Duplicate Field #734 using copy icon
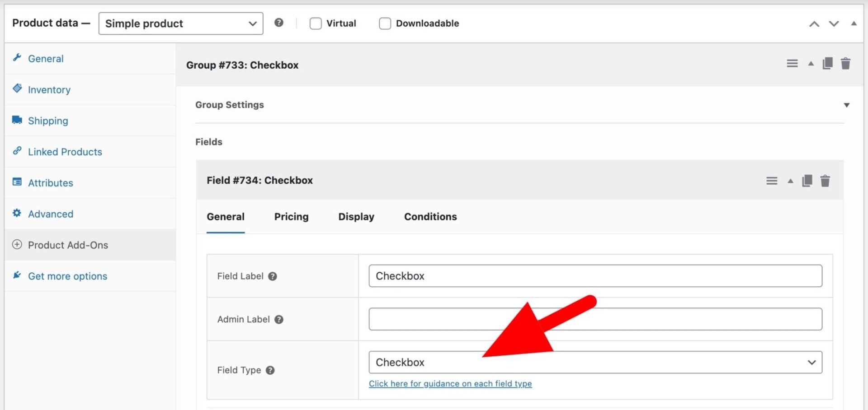This screenshot has height=410, width=868. tap(807, 181)
